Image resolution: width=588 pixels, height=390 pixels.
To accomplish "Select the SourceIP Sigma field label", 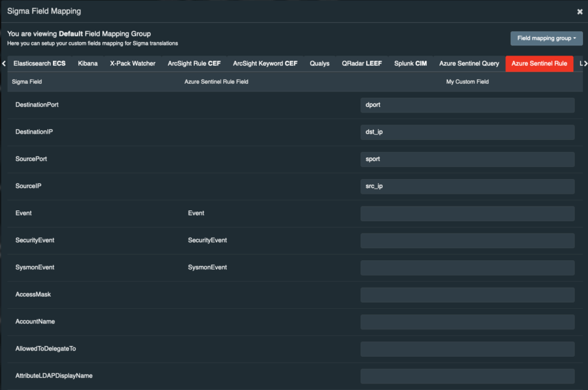I will (x=28, y=185).
